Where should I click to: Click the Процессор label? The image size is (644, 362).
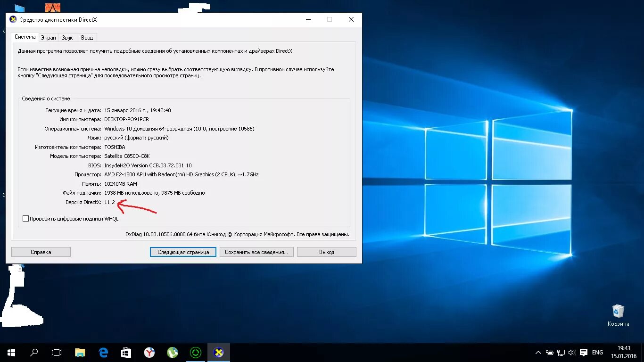pyautogui.click(x=88, y=174)
